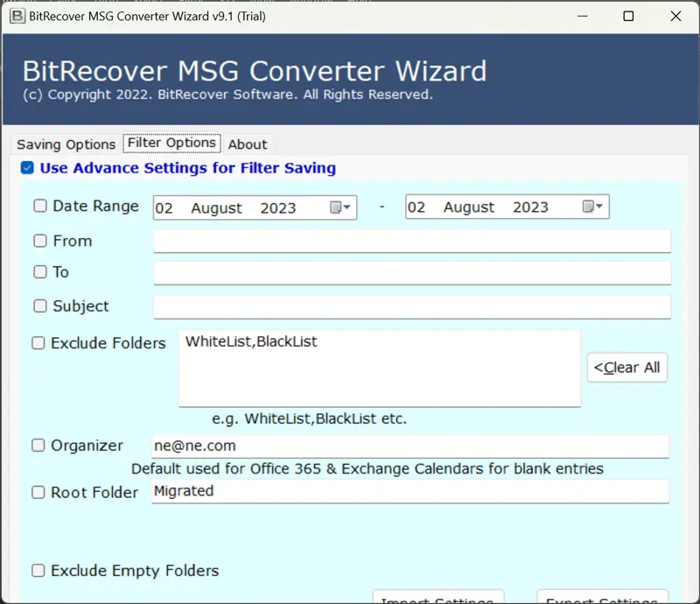
Task: Click in the From text field
Action: tap(411, 241)
